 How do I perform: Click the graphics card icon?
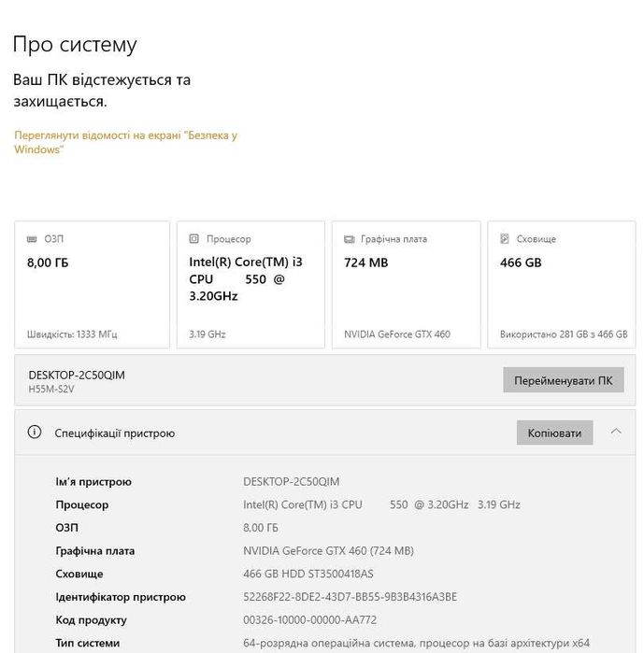(x=350, y=239)
